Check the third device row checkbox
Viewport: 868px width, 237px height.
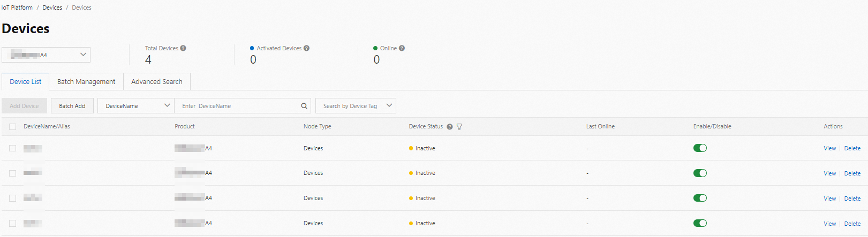(12, 198)
